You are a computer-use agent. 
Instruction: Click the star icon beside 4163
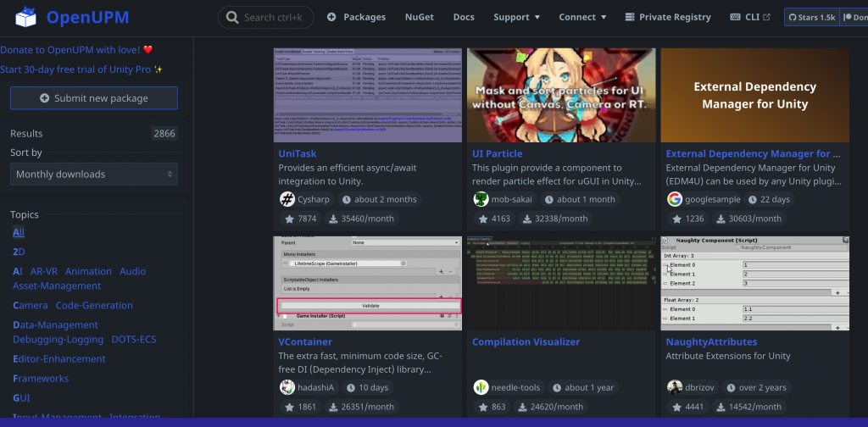pos(482,219)
